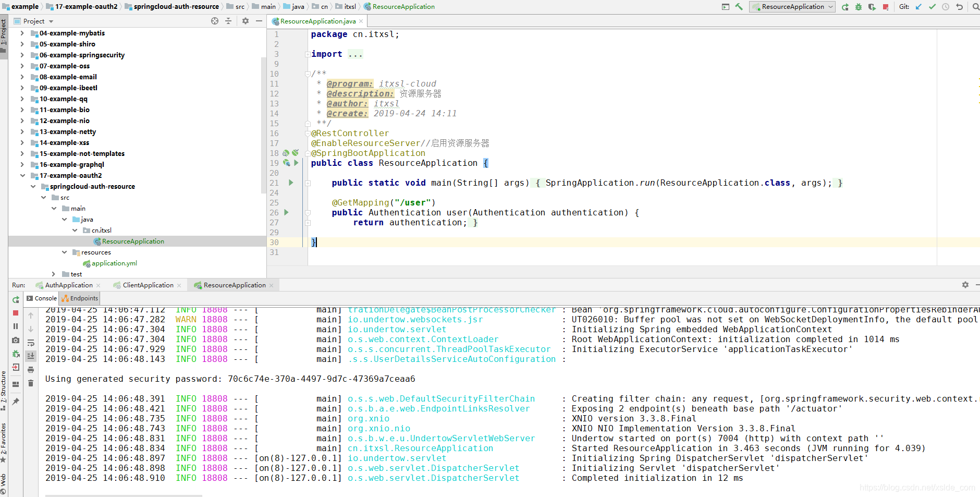
Task: Print console output with printer icon
Action: (x=31, y=370)
